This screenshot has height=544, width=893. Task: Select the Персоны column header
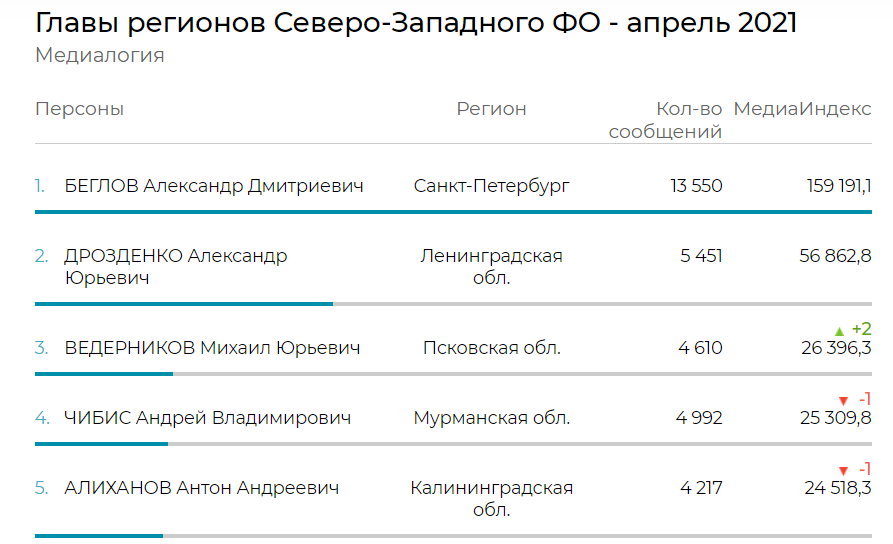point(79,108)
